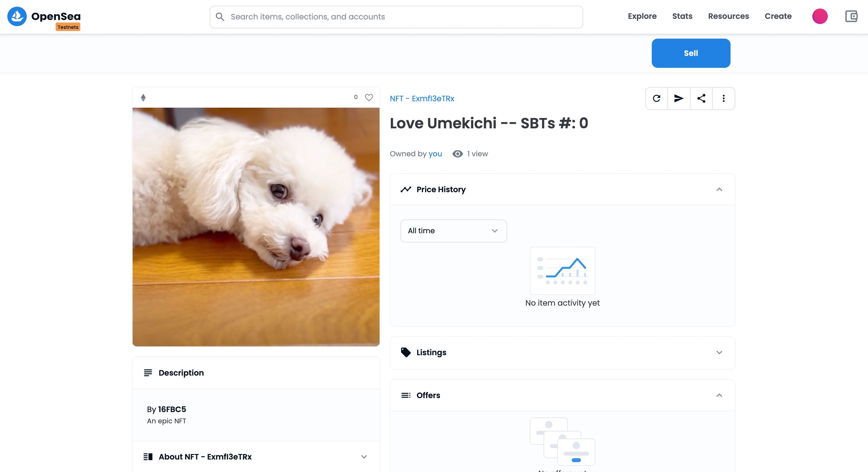Focus the search items input field
Image resolution: width=868 pixels, height=472 pixels.
click(x=396, y=17)
